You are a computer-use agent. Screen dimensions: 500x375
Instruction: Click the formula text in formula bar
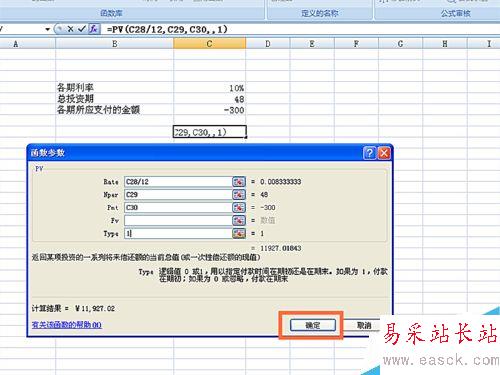click(x=167, y=29)
